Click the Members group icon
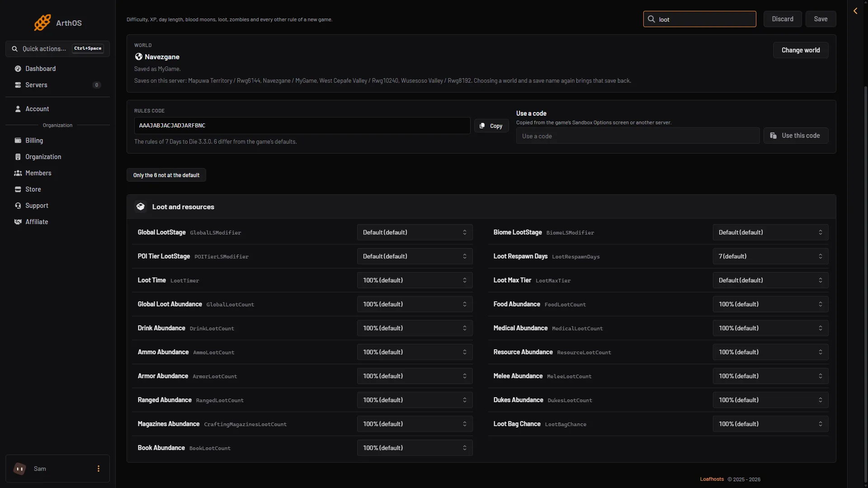 (18, 173)
